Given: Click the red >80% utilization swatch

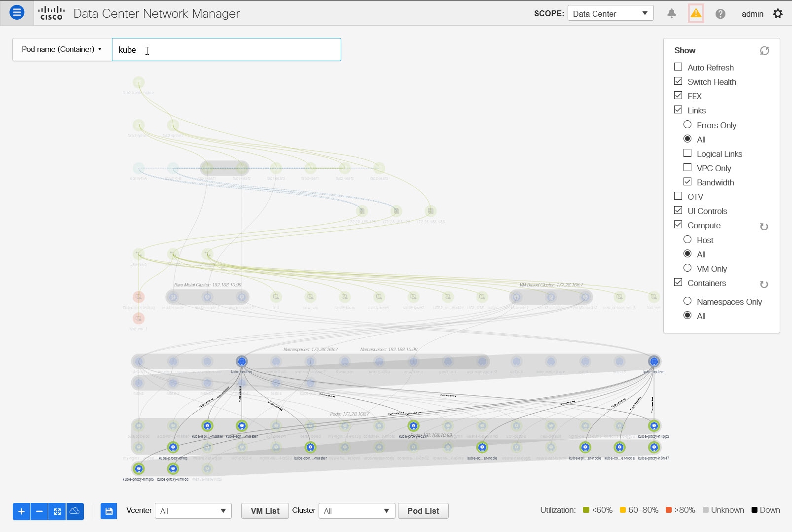Looking at the screenshot, I should click(x=669, y=510).
